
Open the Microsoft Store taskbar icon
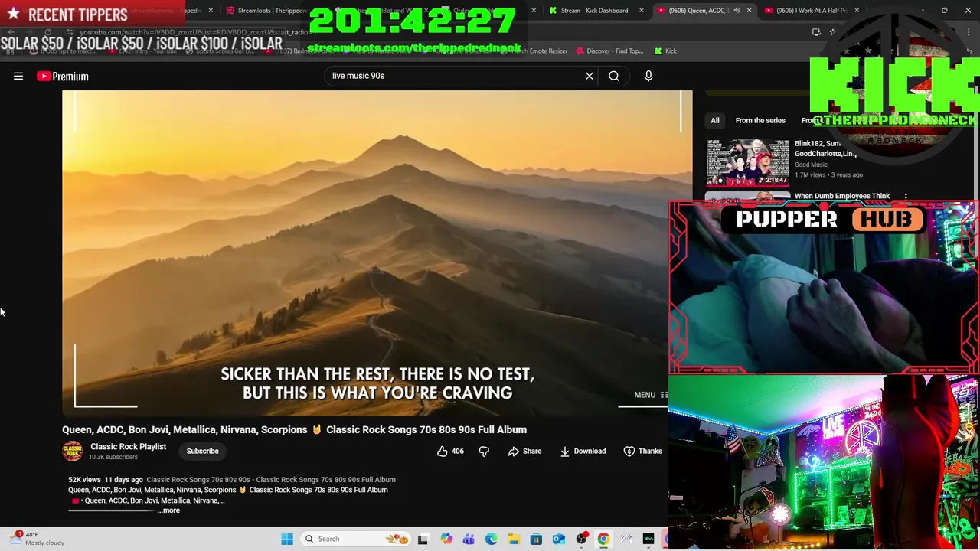(x=536, y=539)
